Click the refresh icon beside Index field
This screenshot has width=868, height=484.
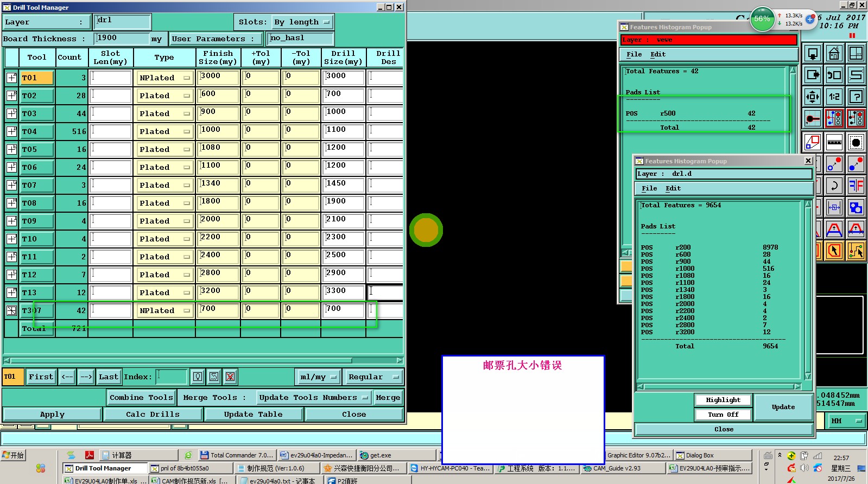point(214,377)
